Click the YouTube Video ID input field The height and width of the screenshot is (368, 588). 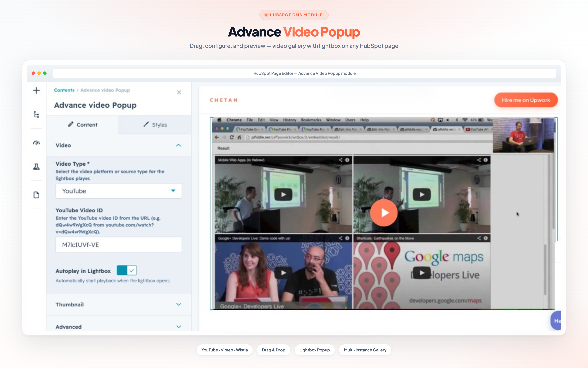click(x=119, y=245)
